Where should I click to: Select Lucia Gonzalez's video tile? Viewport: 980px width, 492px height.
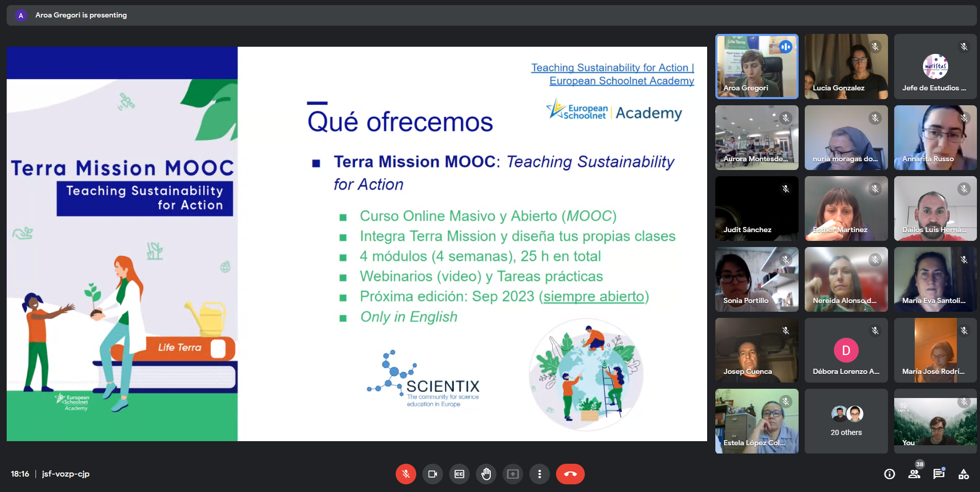coord(846,66)
